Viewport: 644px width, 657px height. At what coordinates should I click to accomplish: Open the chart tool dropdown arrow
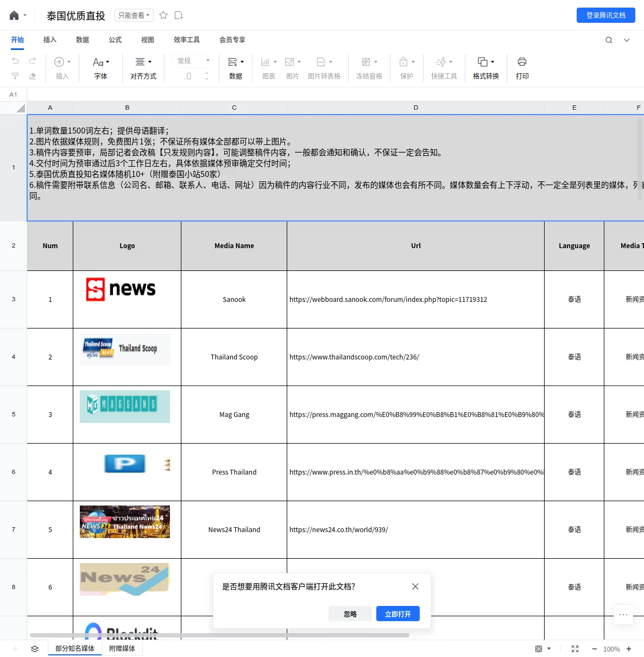click(275, 62)
